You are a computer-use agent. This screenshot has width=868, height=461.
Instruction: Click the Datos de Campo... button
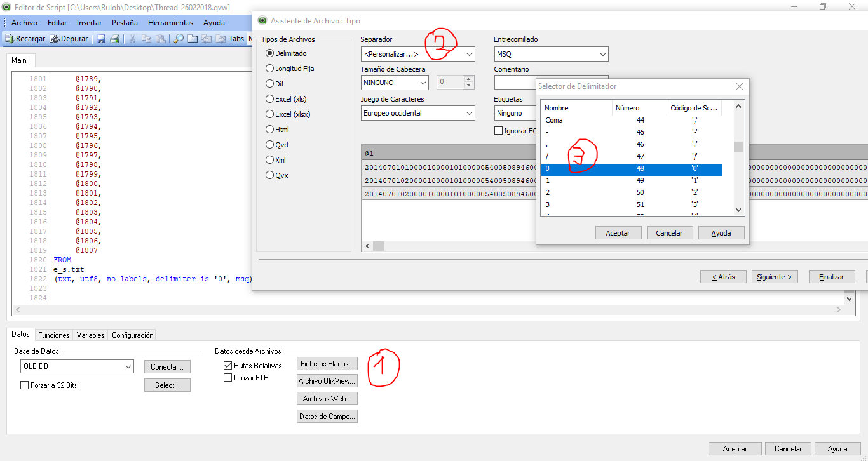[x=327, y=417]
